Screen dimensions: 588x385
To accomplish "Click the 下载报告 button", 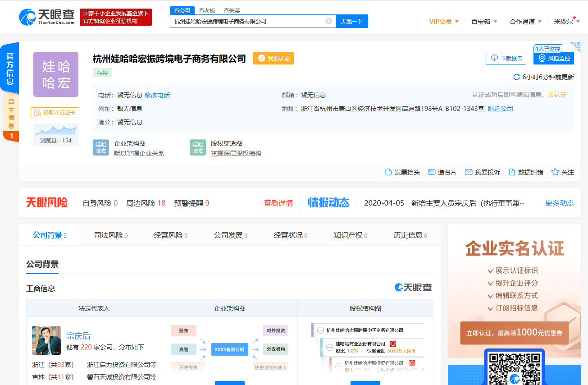I will coord(506,58).
